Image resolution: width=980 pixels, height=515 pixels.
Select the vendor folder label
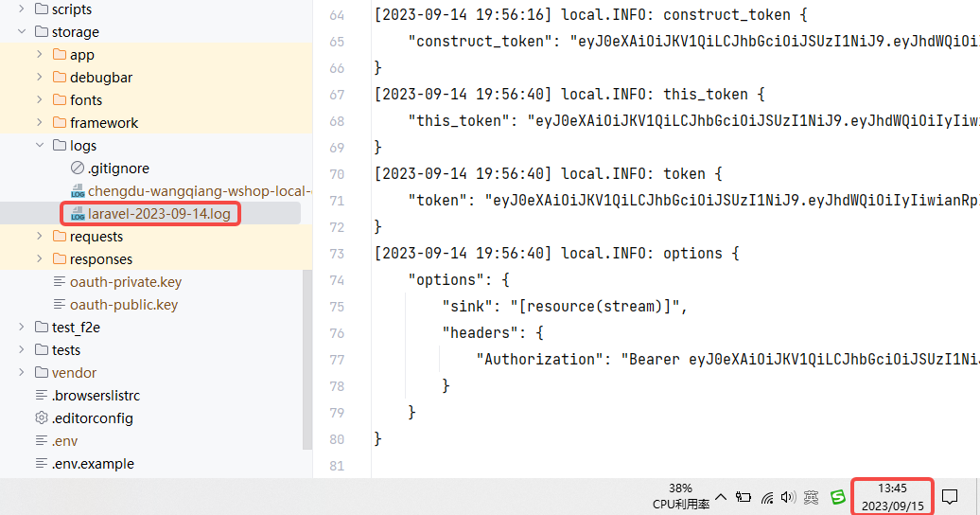coord(74,372)
